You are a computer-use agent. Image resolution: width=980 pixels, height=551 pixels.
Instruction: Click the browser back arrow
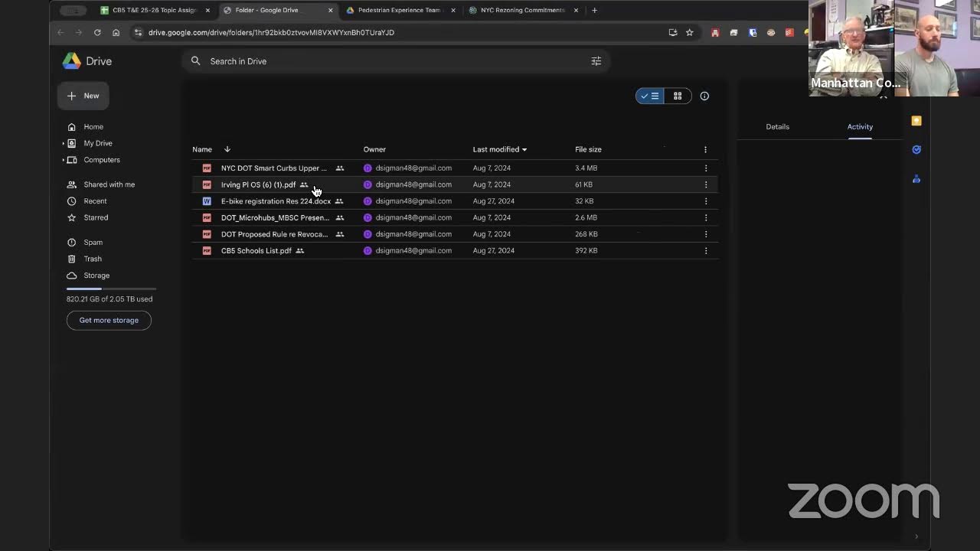pos(60,33)
